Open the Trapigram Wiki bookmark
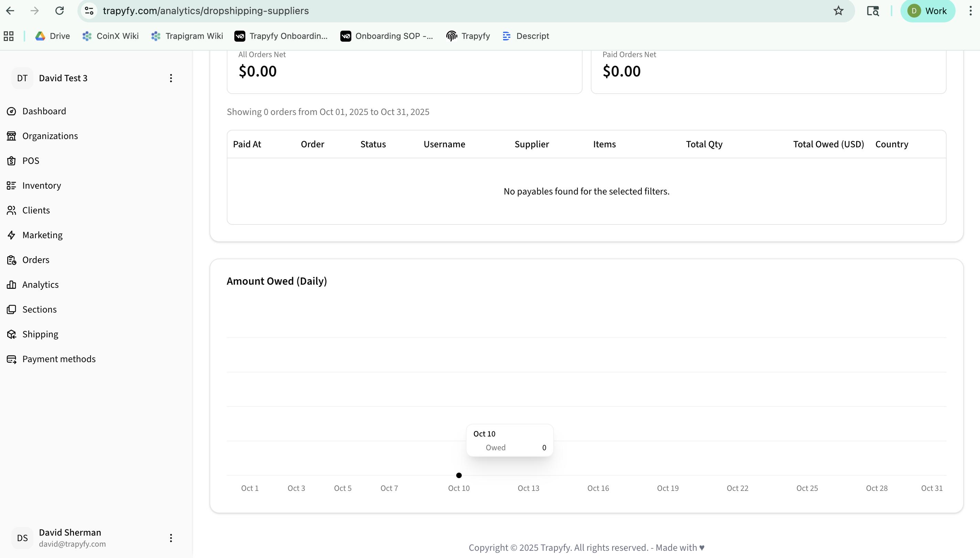980x558 pixels. pyautogui.click(x=187, y=36)
